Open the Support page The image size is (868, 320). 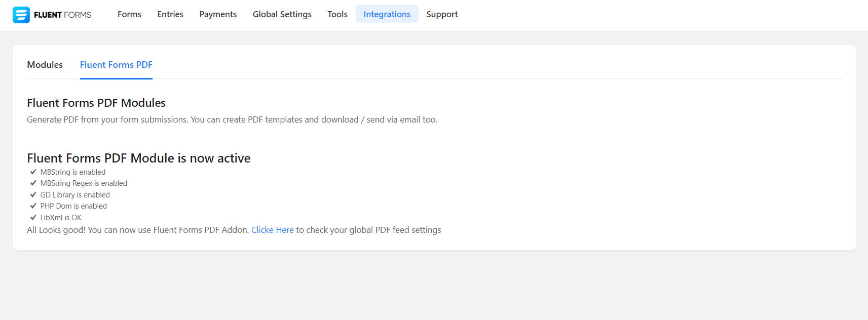(x=442, y=14)
